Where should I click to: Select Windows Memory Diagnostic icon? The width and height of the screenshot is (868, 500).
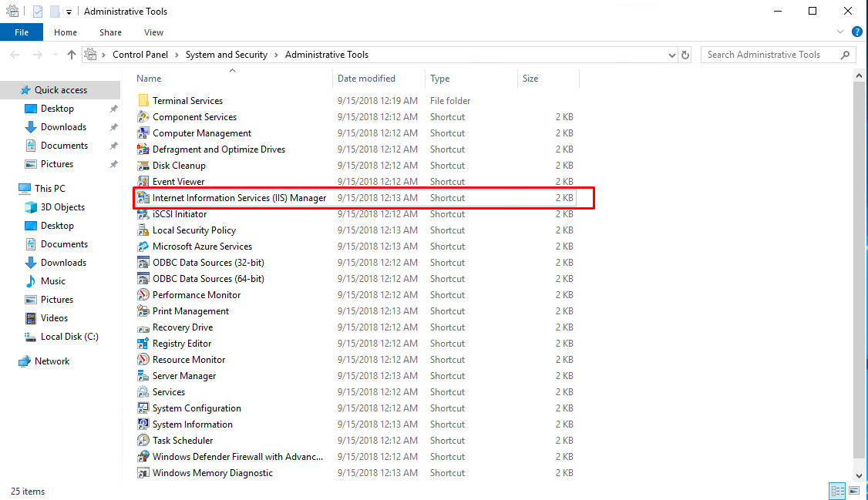click(x=143, y=473)
